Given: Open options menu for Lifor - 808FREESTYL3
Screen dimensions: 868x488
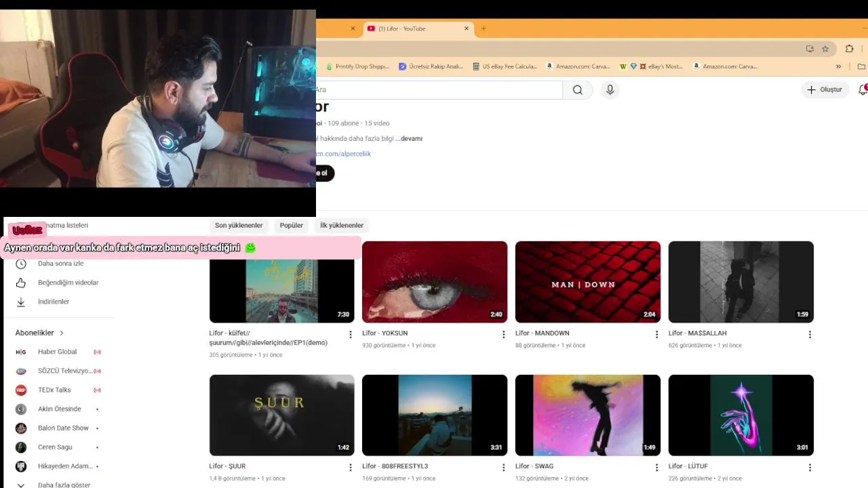Looking at the screenshot, I should tap(504, 468).
